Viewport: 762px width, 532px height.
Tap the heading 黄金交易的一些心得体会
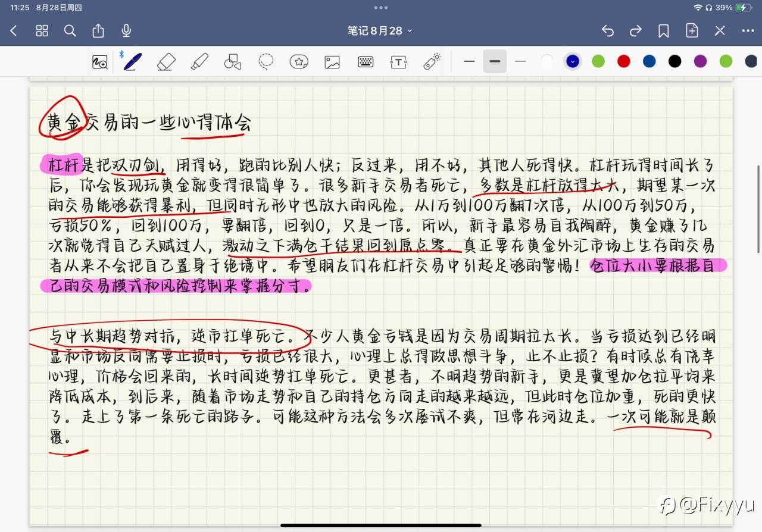coord(149,122)
